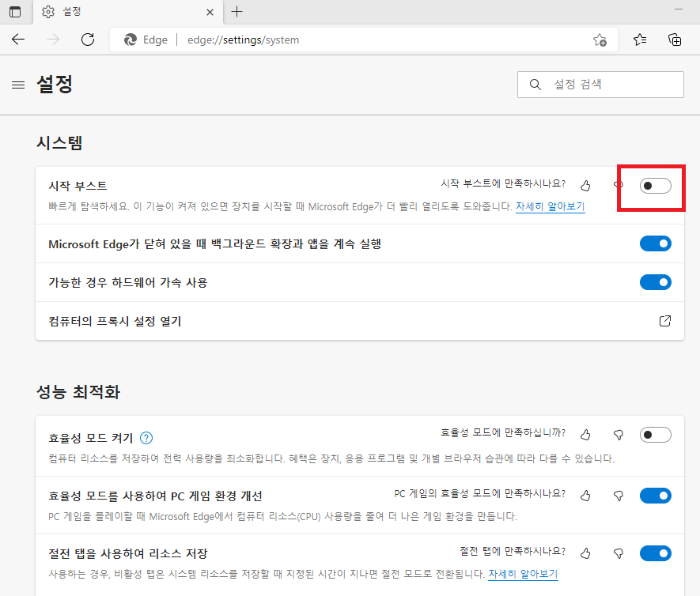The height and width of the screenshot is (596, 700).
Task: Thumbs down for PC 게임 efficiency mode
Action: pos(619,496)
